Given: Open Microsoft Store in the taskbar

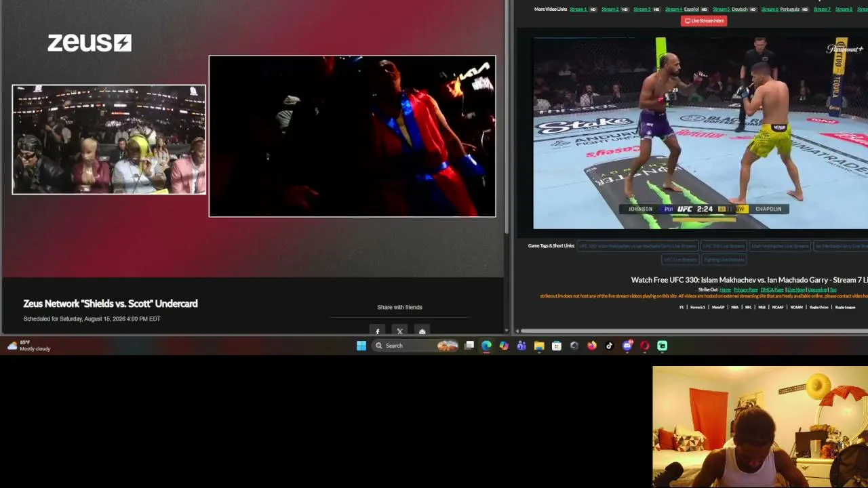Looking at the screenshot, I should point(557,346).
